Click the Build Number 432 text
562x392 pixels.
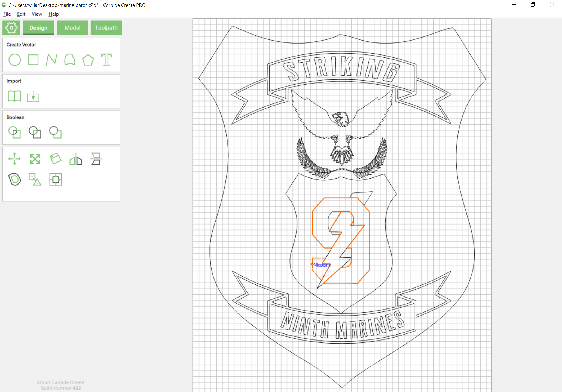coord(61,388)
